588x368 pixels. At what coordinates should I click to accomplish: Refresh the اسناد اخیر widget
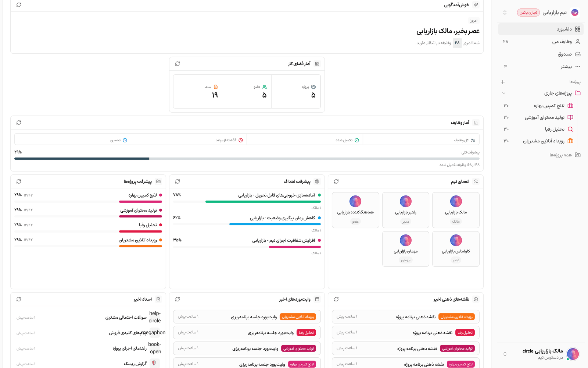tap(19, 299)
